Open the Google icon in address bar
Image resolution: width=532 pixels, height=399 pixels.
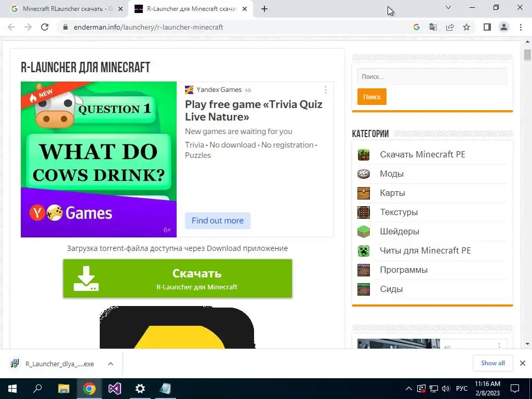pos(416,27)
